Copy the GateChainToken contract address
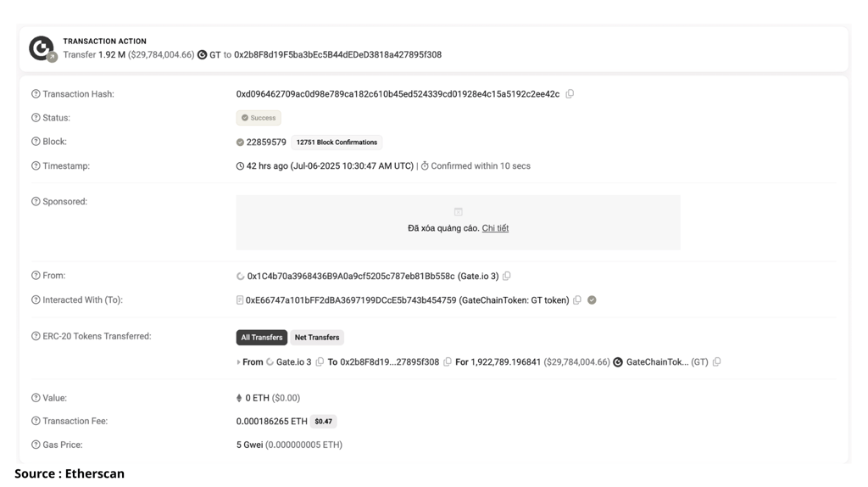Image resolution: width=868 pixels, height=487 pixels. click(x=577, y=299)
